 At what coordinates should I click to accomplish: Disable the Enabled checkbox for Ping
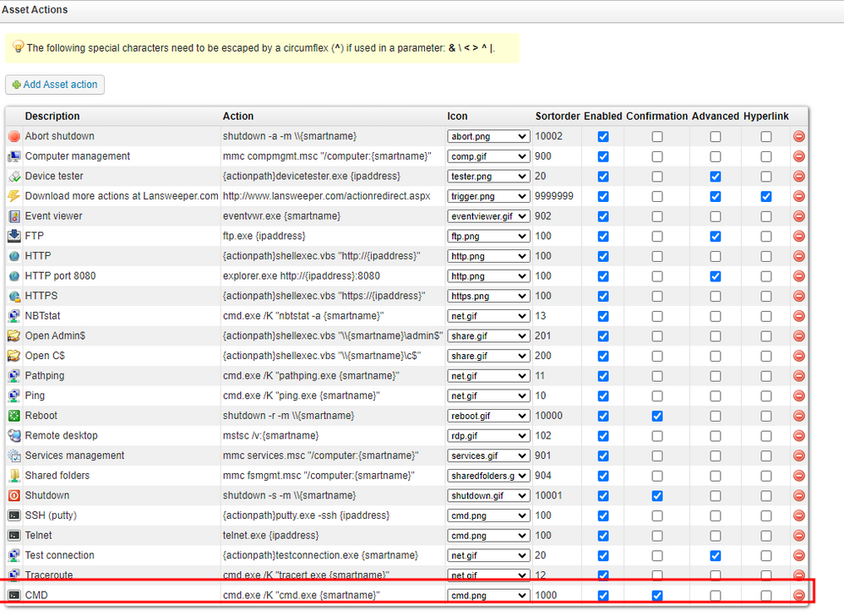tap(602, 395)
